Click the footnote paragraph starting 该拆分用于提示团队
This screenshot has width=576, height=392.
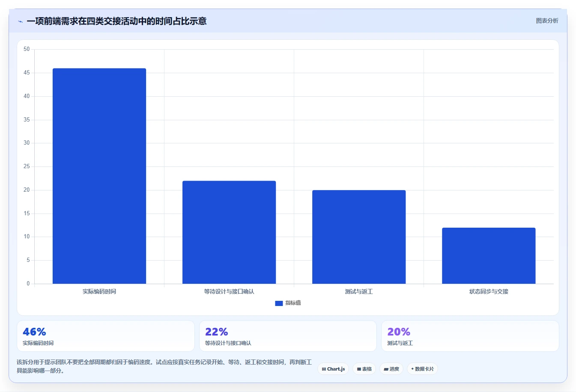click(164, 366)
